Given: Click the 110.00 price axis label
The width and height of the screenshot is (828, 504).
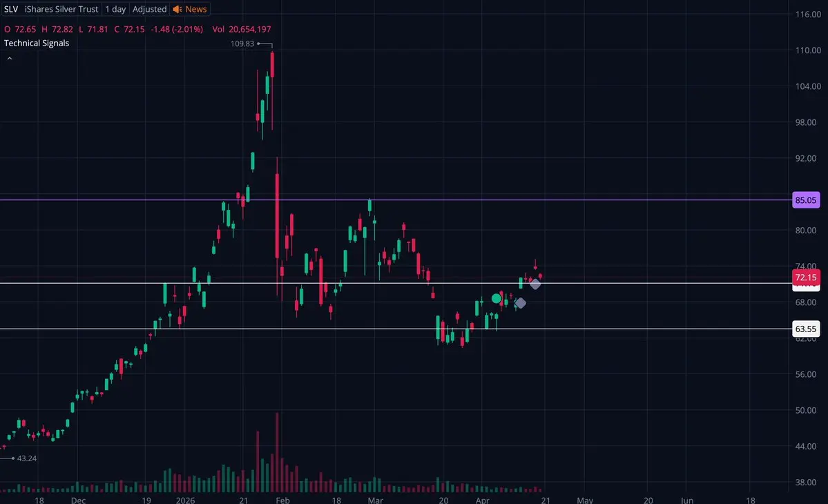Looking at the screenshot, I should 808,50.
